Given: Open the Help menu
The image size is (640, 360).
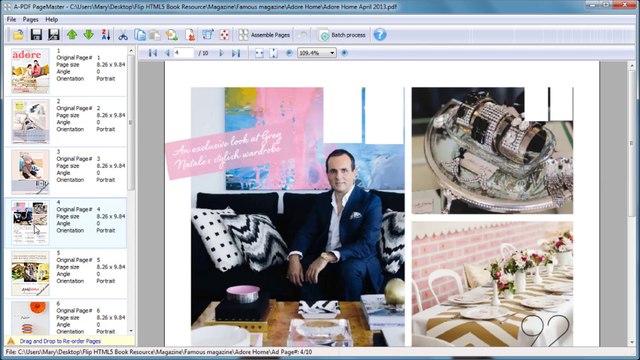Looking at the screenshot, I should pyautogui.click(x=51, y=20).
